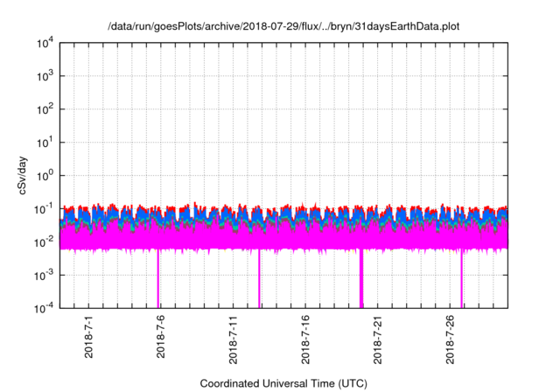The height and width of the screenshot is (392, 560).
Task: Click the magenta dropout spike near 2018-7-13
Action: [259, 278]
